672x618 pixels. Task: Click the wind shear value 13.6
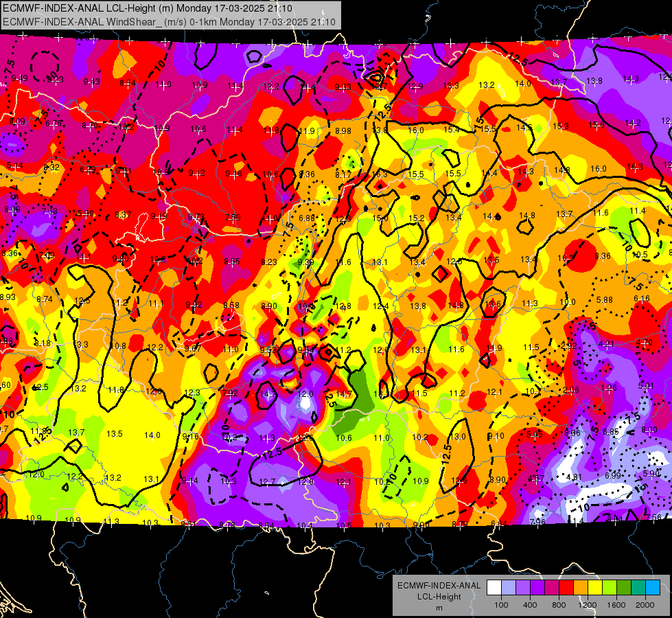click(492, 304)
